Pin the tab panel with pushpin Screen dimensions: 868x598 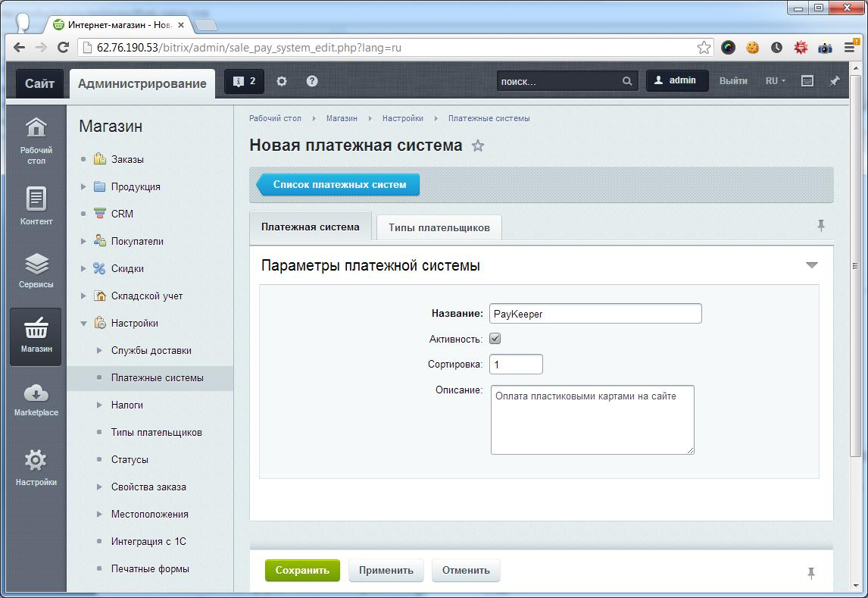pyautogui.click(x=820, y=225)
